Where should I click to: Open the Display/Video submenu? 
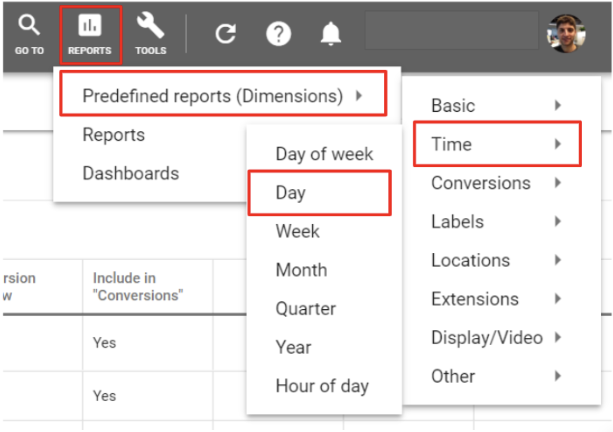(x=497, y=337)
